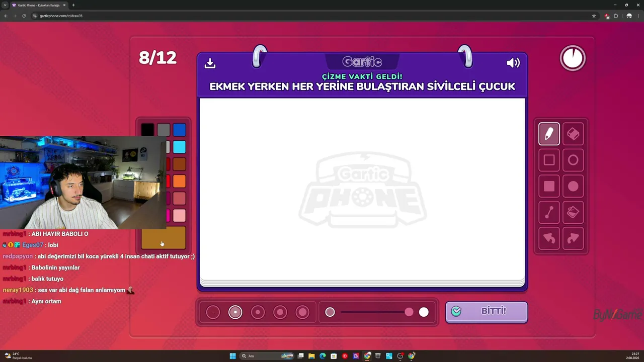Click the opacity slider pink handle
644x362 pixels.
click(x=409, y=312)
